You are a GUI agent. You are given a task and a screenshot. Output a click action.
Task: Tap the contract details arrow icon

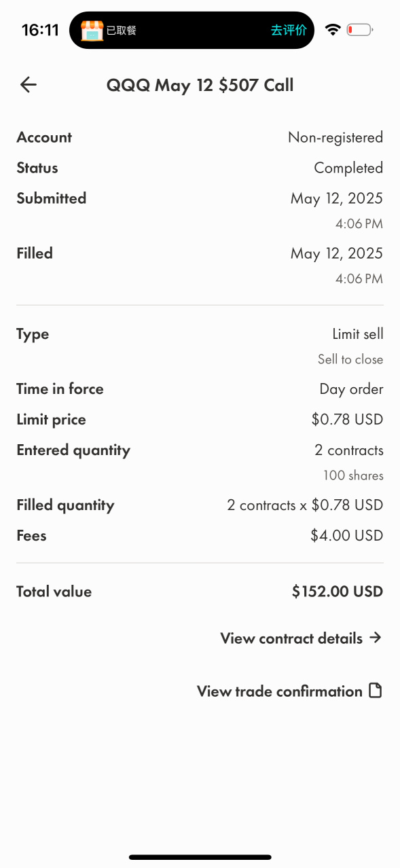pos(376,638)
